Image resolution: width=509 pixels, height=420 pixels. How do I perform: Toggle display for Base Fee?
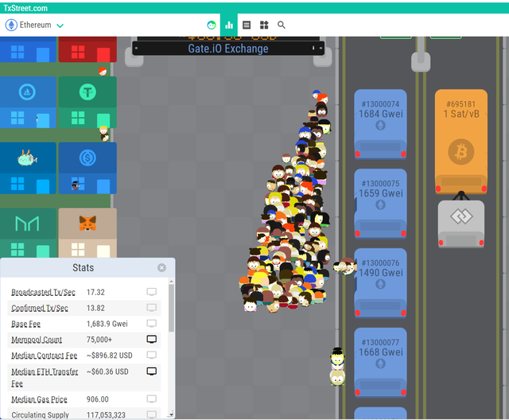[152, 323]
